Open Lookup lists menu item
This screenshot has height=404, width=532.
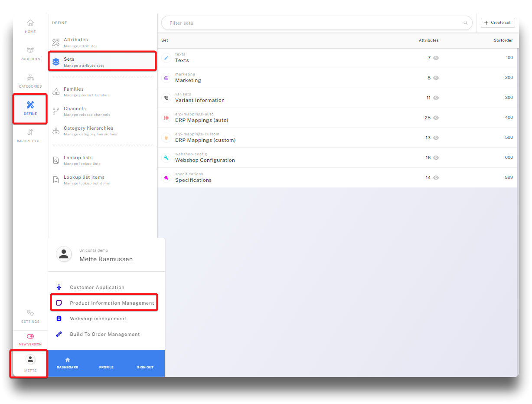tap(78, 158)
